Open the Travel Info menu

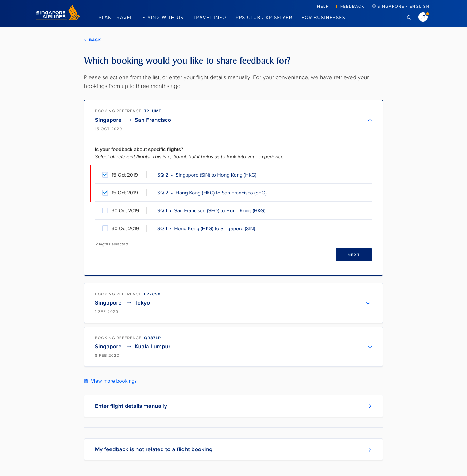click(x=209, y=18)
